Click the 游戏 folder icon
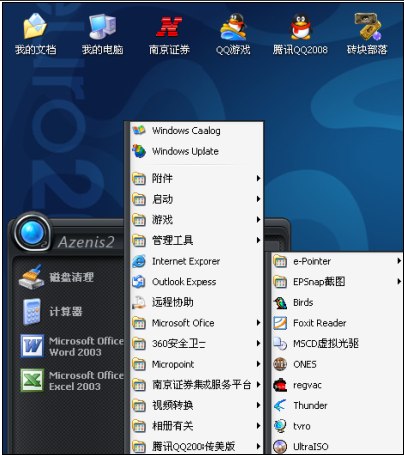The height and width of the screenshot is (455, 404). tap(139, 220)
